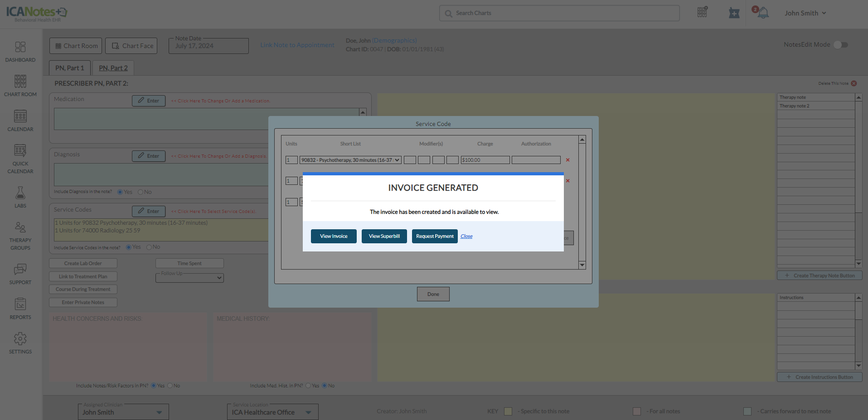Open the Calendar sidebar icon
The height and width of the screenshot is (420, 868).
20,121
